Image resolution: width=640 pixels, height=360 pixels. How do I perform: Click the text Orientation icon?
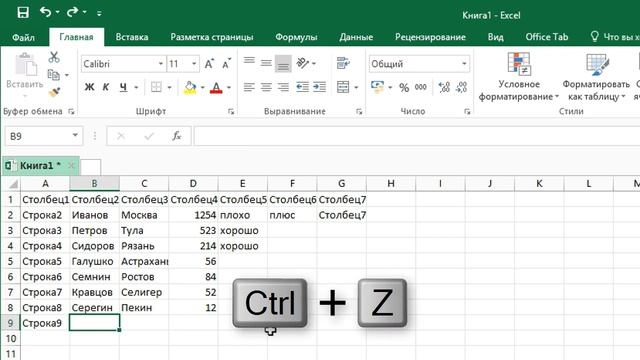pyautogui.click(x=303, y=63)
